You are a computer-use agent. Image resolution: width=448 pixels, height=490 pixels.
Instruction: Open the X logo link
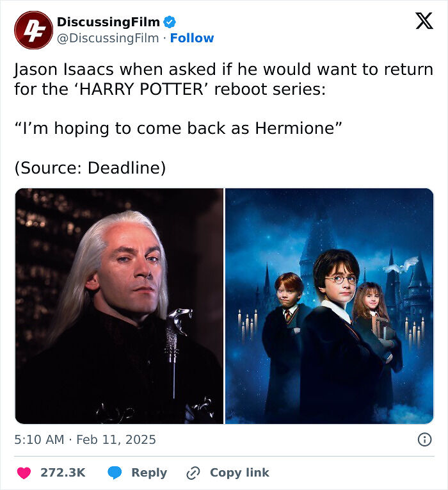424,22
